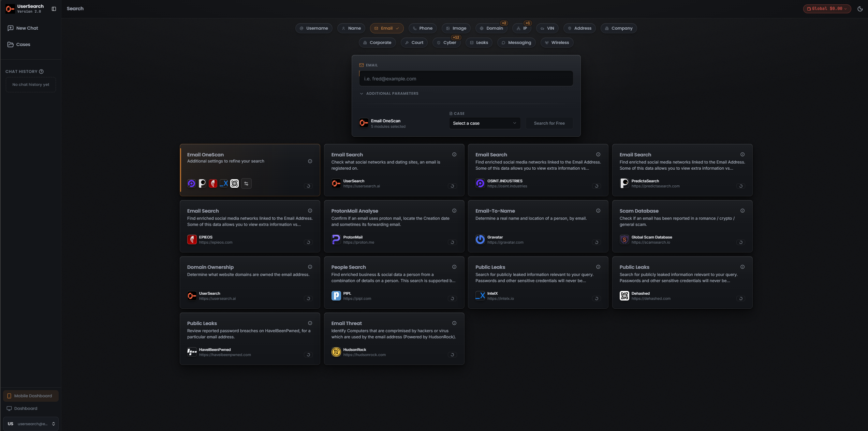Image resolution: width=868 pixels, height=431 pixels.
Task: Focus the email address input field
Action: [466, 79]
